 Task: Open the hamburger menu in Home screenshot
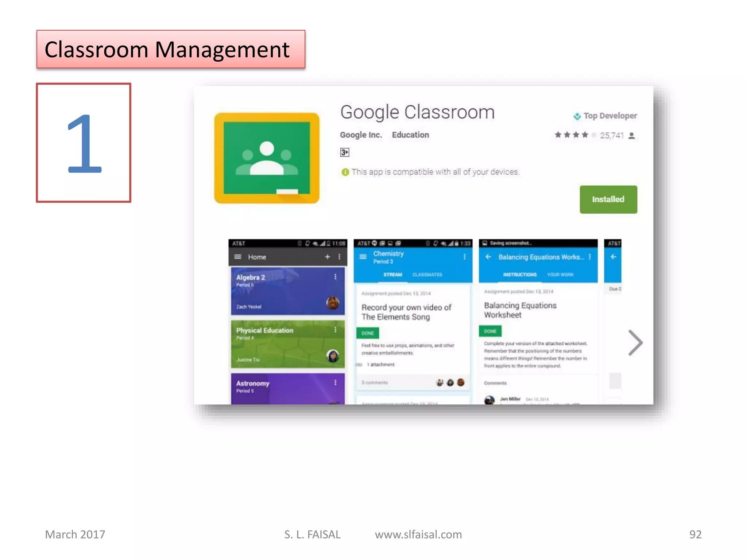pos(238,257)
